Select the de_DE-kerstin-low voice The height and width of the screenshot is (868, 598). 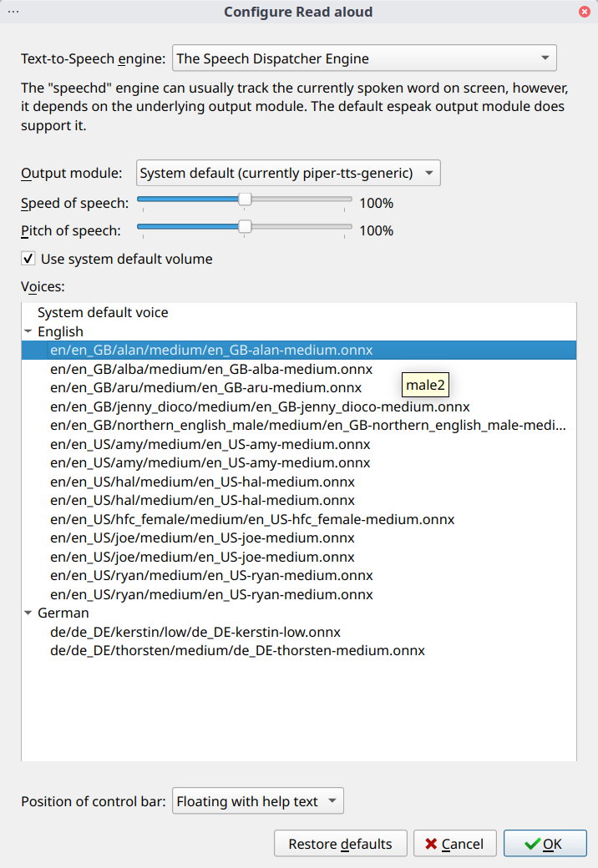195,632
